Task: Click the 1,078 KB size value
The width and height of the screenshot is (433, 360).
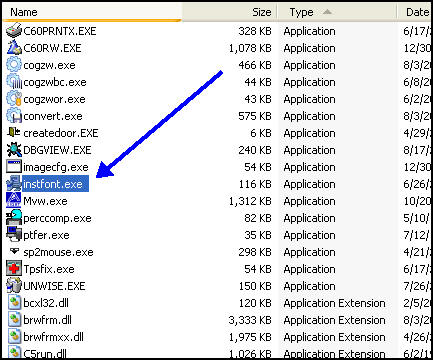Action: pyautogui.click(x=250, y=48)
